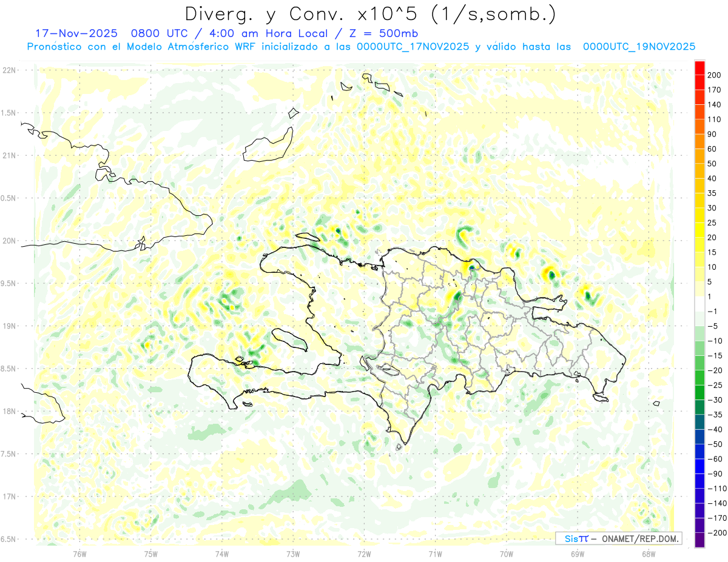
Task: Click the '-140' color scale label
Action: pyautogui.click(x=718, y=504)
